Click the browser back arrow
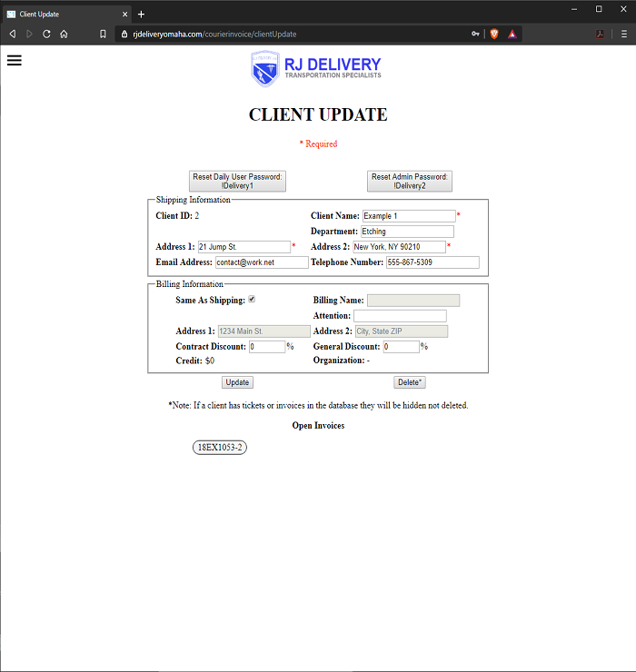 tap(12, 34)
